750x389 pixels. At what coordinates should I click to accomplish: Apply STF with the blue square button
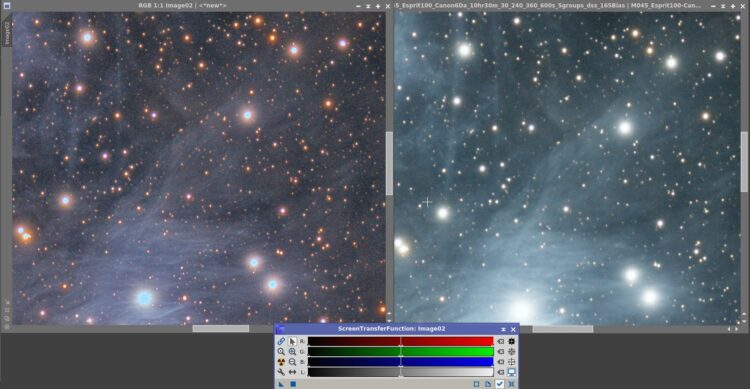pyautogui.click(x=293, y=384)
